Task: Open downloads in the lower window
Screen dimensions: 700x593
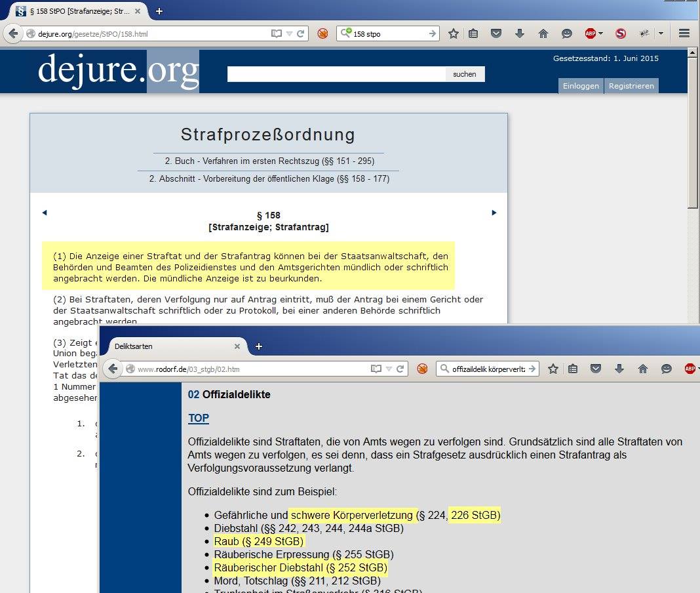Action: (619, 369)
